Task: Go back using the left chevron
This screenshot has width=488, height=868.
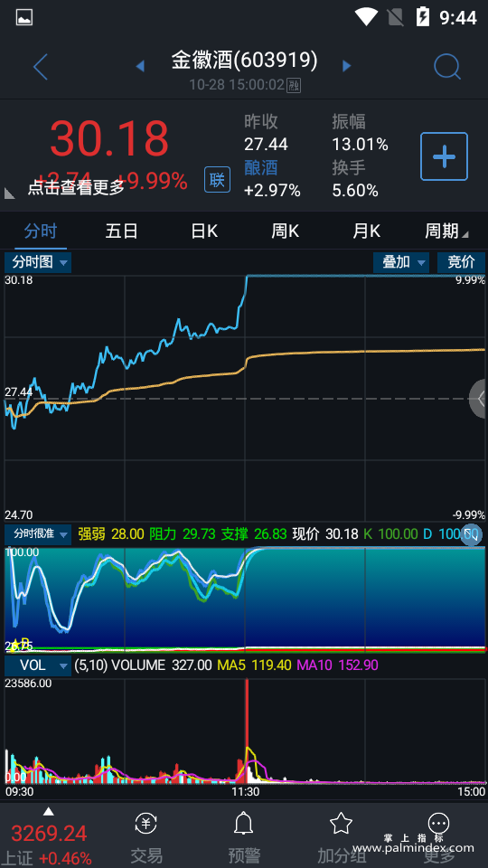Action: (x=41, y=66)
